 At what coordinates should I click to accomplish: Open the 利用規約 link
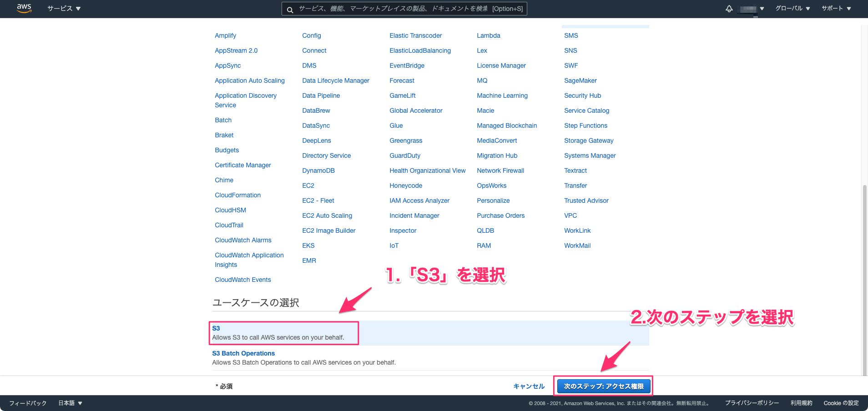801,403
